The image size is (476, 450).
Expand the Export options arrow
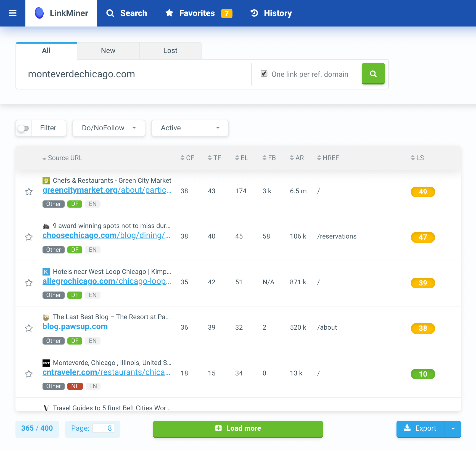click(453, 429)
